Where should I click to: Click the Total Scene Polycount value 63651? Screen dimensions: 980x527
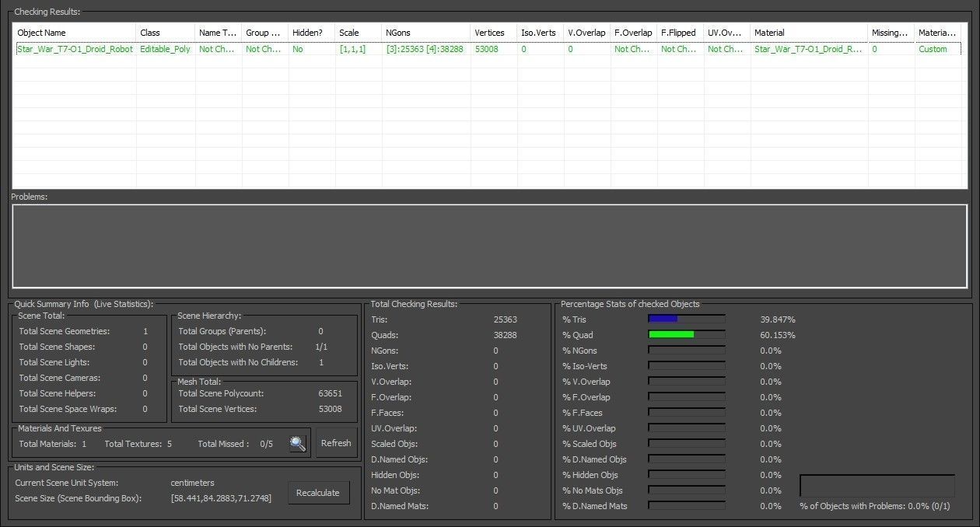pos(331,393)
